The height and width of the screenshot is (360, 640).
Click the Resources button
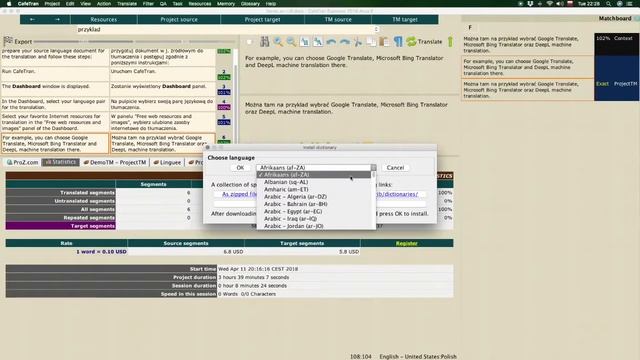[x=104, y=19]
